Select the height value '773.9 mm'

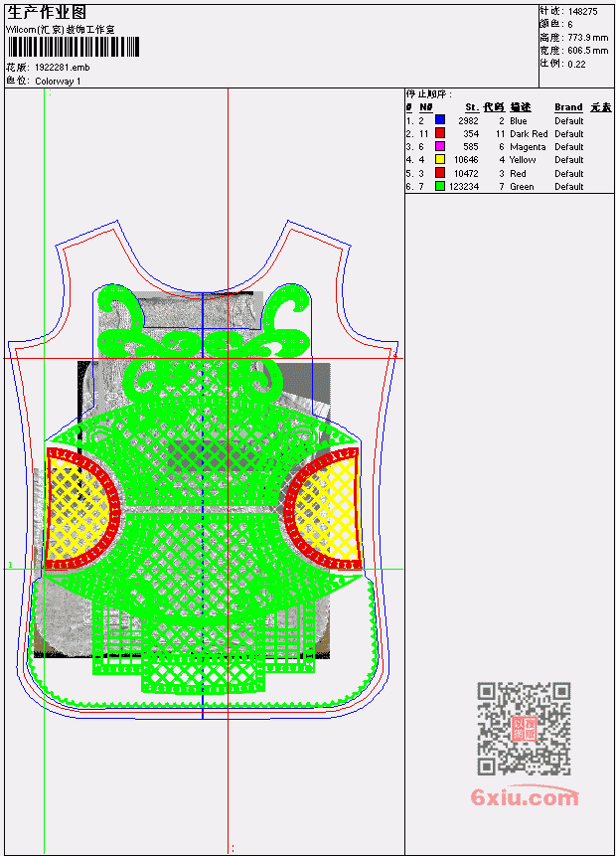[588, 38]
